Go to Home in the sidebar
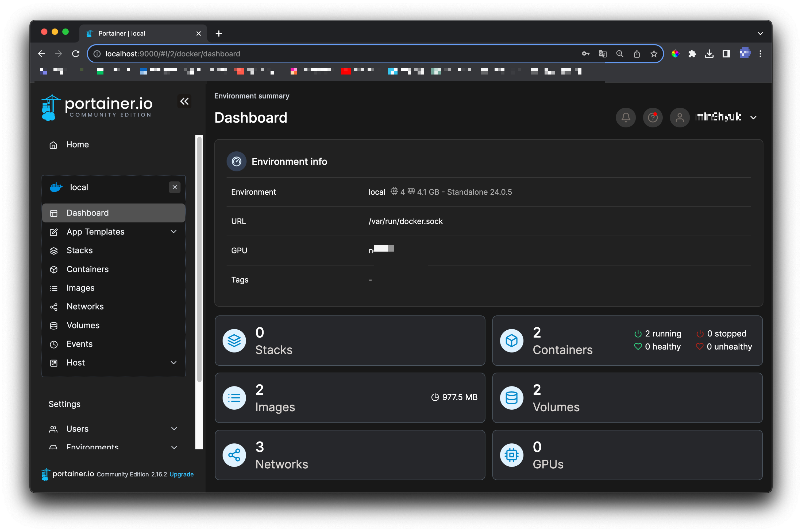The width and height of the screenshot is (802, 532). pos(77,144)
